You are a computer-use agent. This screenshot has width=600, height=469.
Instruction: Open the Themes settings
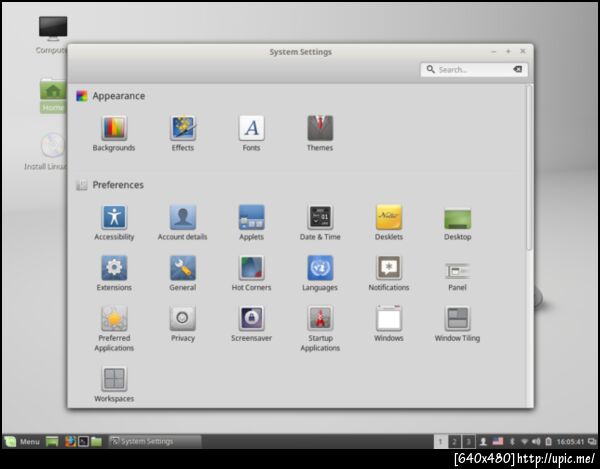[x=320, y=133]
